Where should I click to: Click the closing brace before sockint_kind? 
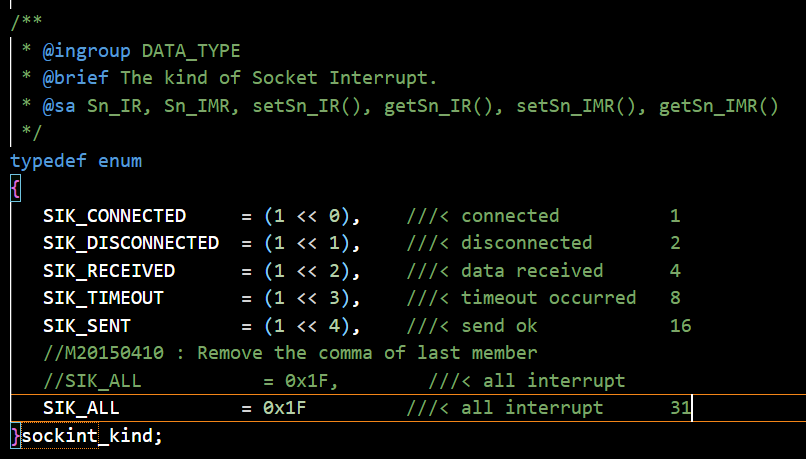[x=15, y=436]
